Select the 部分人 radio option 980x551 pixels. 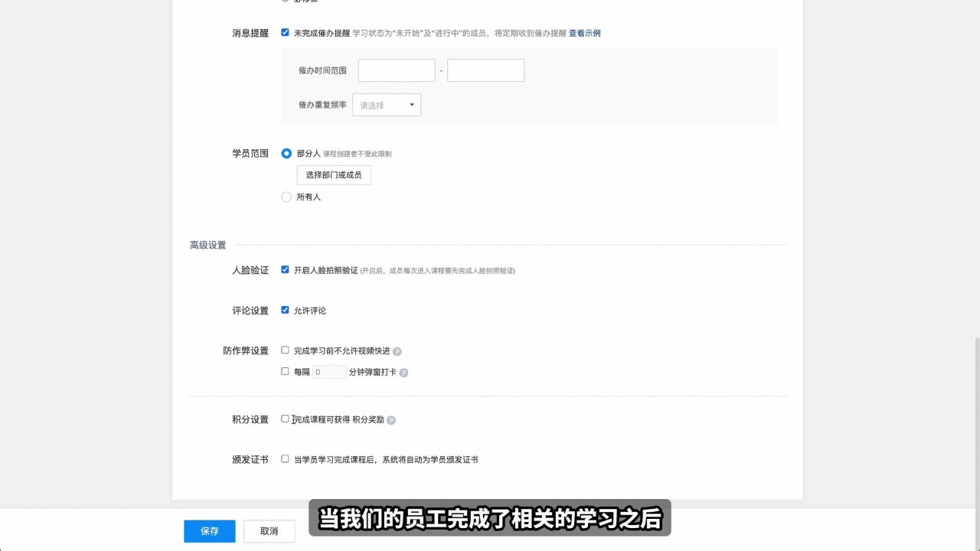click(286, 153)
